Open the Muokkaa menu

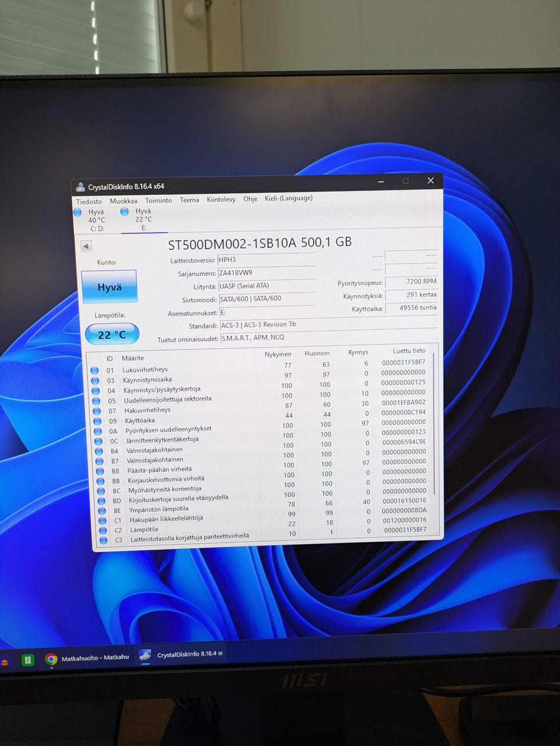tap(123, 201)
